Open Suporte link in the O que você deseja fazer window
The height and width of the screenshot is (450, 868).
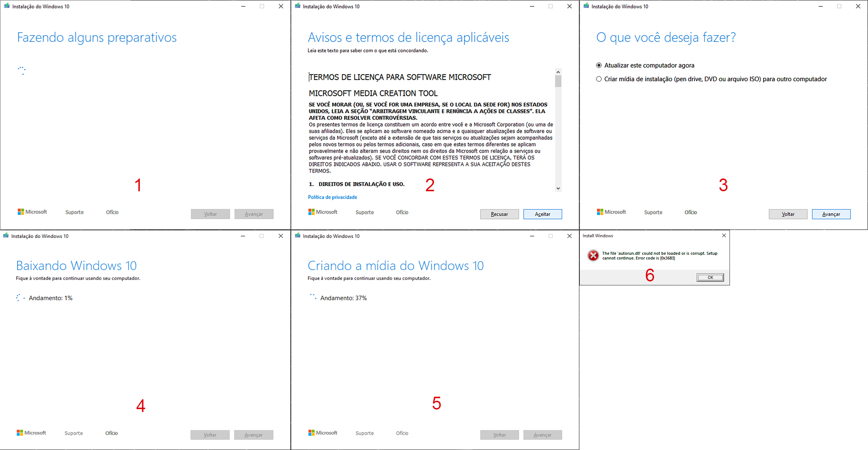pos(653,212)
